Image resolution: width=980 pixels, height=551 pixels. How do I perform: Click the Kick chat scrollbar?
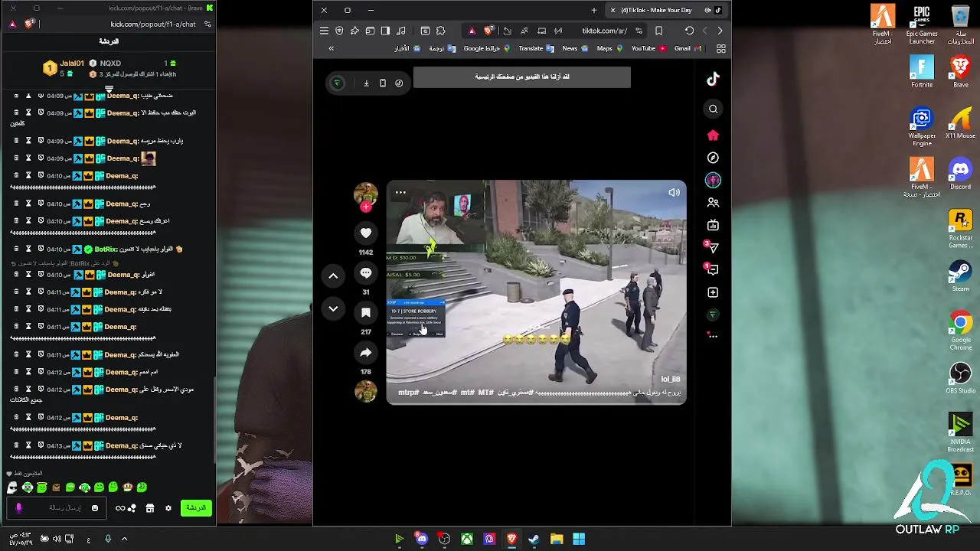pos(214,419)
